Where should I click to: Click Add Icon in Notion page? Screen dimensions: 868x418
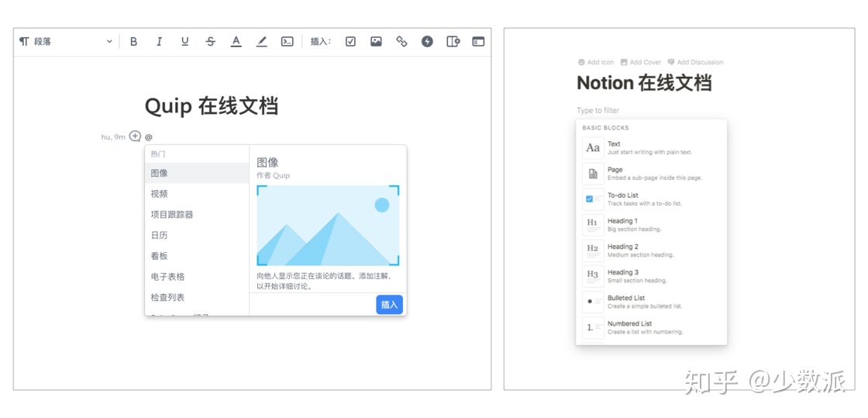596,62
